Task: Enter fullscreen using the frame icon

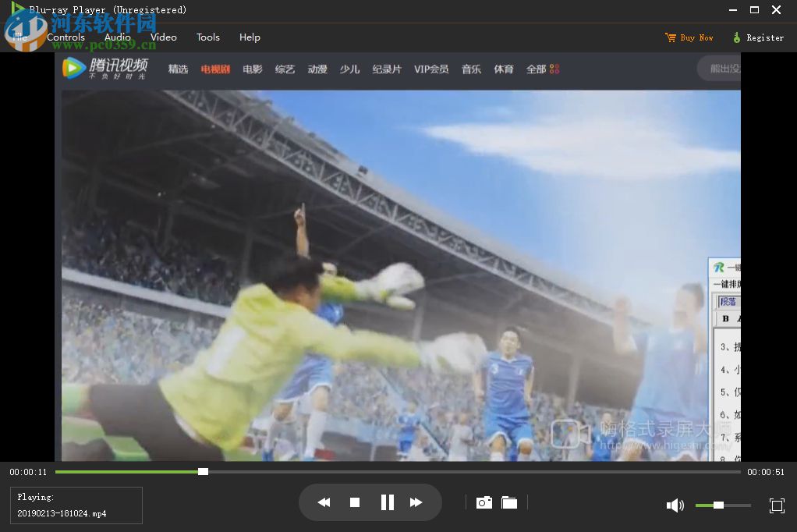Action: (777, 505)
